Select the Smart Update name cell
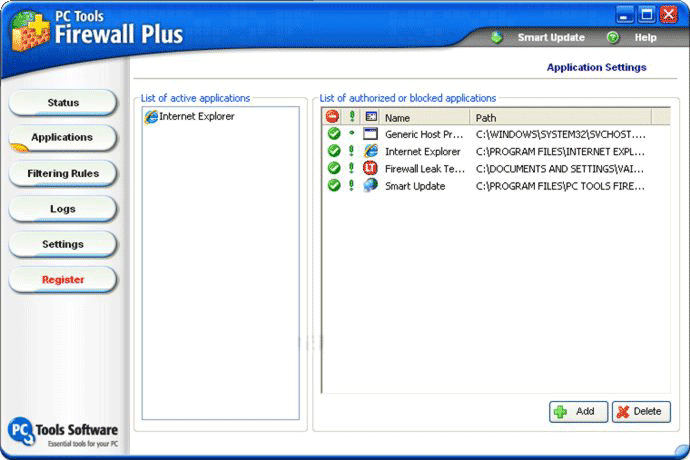690x460 pixels. pos(415,186)
